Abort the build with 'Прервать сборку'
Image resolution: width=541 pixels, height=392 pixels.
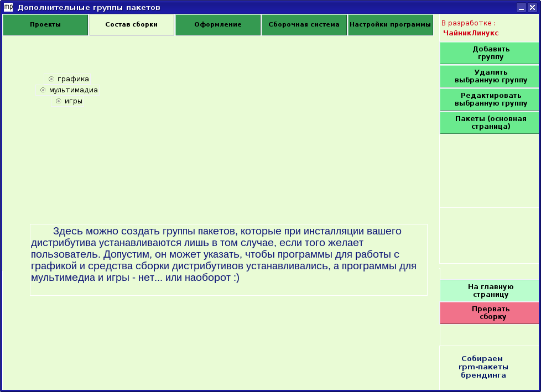[490, 313]
